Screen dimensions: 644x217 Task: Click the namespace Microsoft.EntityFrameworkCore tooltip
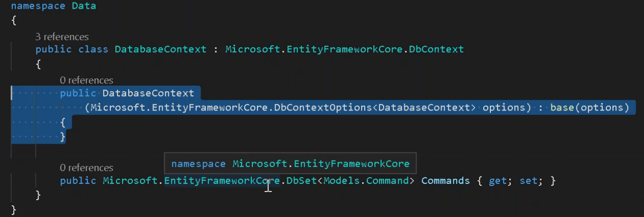click(290, 164)
